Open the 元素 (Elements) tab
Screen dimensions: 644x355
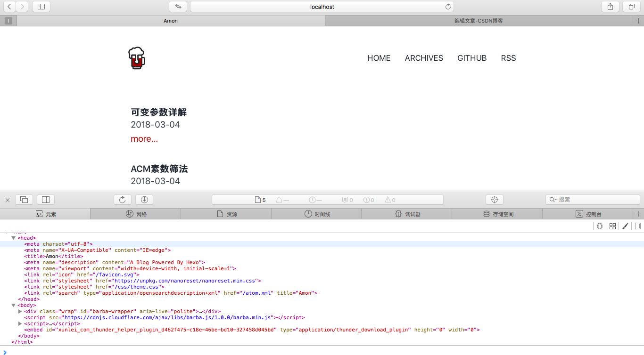coord(45,214)
